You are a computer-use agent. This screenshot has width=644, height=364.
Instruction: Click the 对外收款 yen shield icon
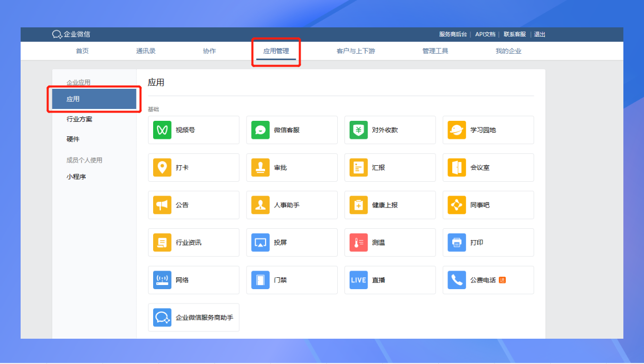coord(359,130)
